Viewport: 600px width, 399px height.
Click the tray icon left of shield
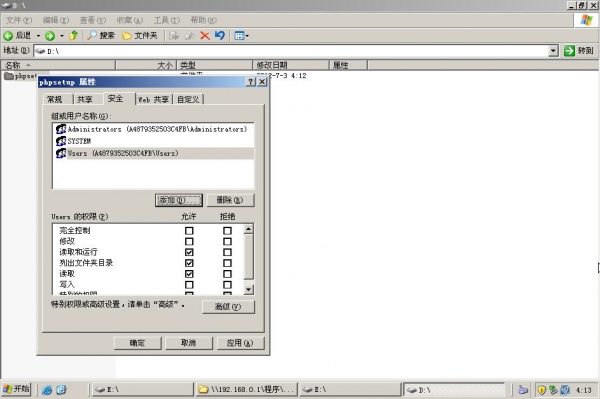(x=523, y=389)
